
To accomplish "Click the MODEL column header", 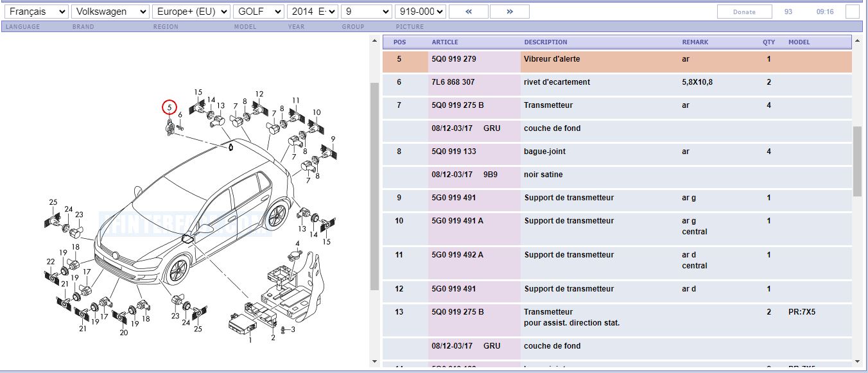I will 799,42.
